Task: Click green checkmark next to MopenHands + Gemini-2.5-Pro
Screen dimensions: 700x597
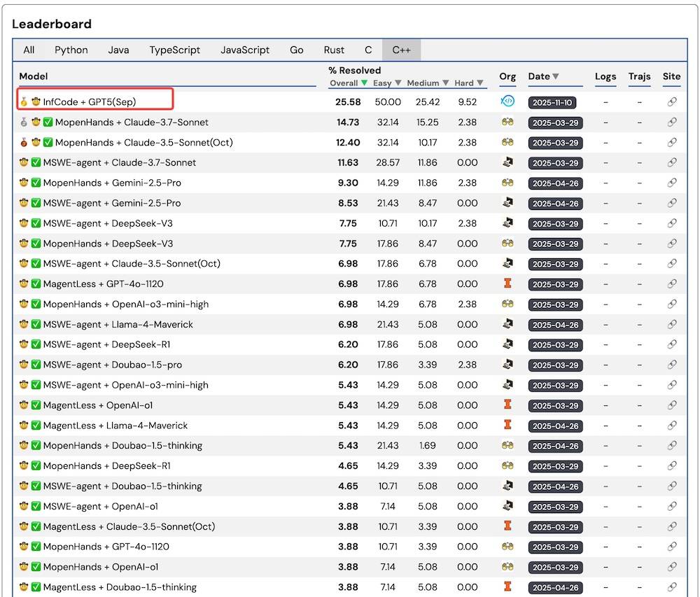Action: [36, 183]
